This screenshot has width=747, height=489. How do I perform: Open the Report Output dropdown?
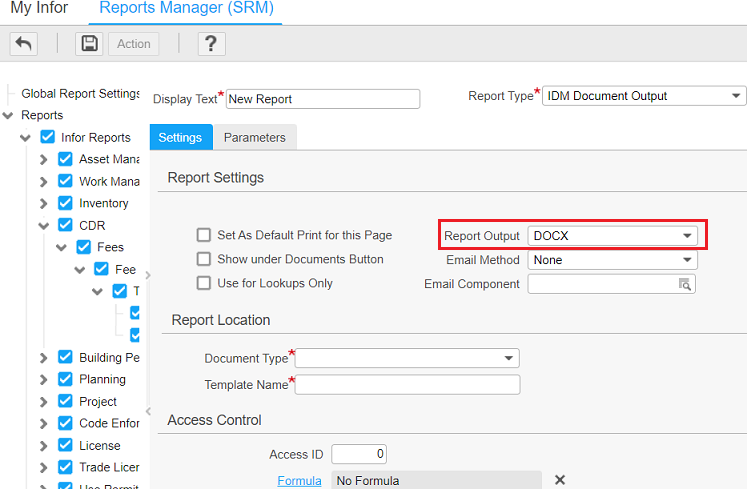pos(687,236)
